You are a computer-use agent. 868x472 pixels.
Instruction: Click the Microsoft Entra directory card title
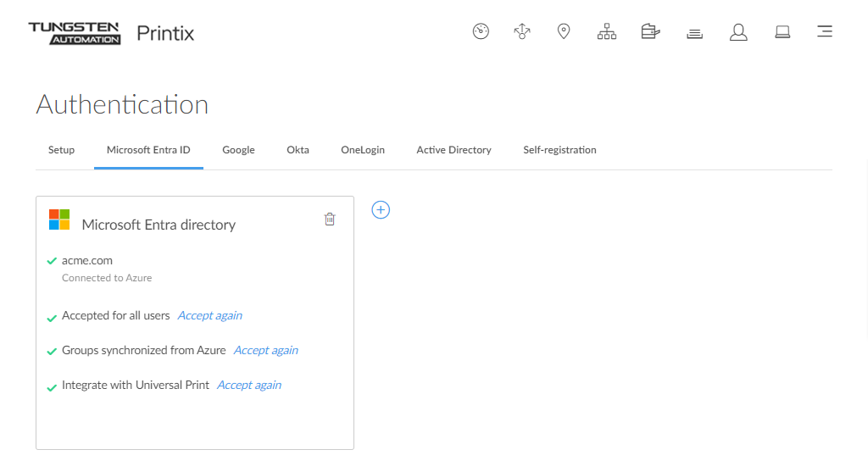159,225
